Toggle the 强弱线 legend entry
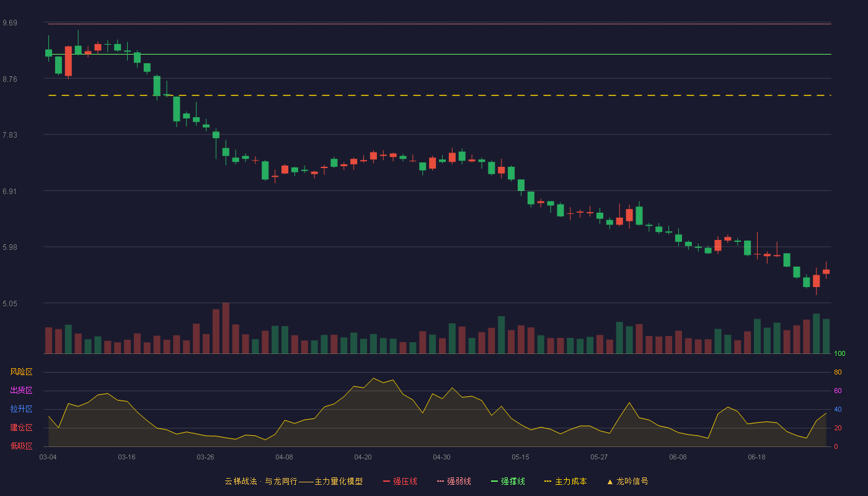This screenshot has width=868, height=496. click(x=454, y=481)
